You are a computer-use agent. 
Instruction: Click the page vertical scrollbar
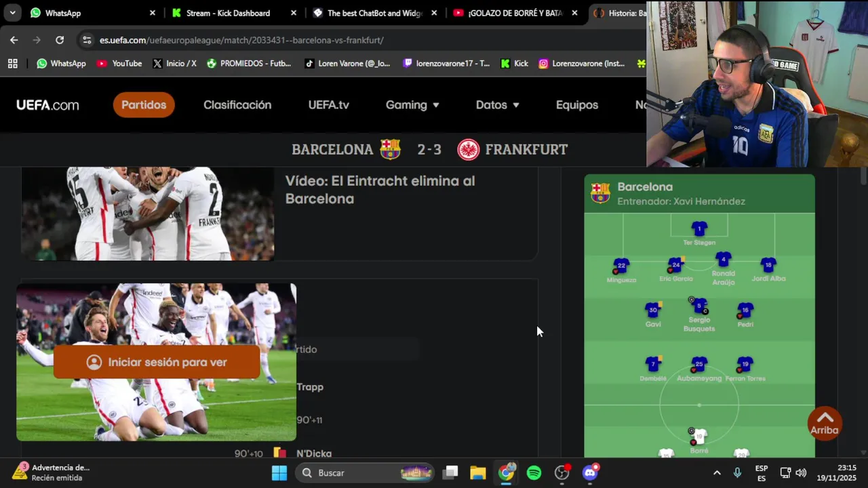[x=863, y=175]
